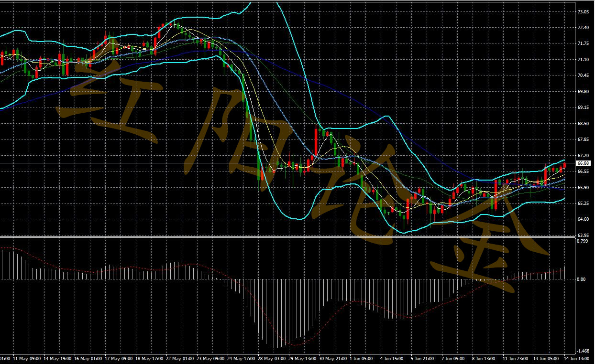Click the 22 May 01:00 time label
Image resolution: width=595 pixels, height=364 pixels.
tap(180, 358)
